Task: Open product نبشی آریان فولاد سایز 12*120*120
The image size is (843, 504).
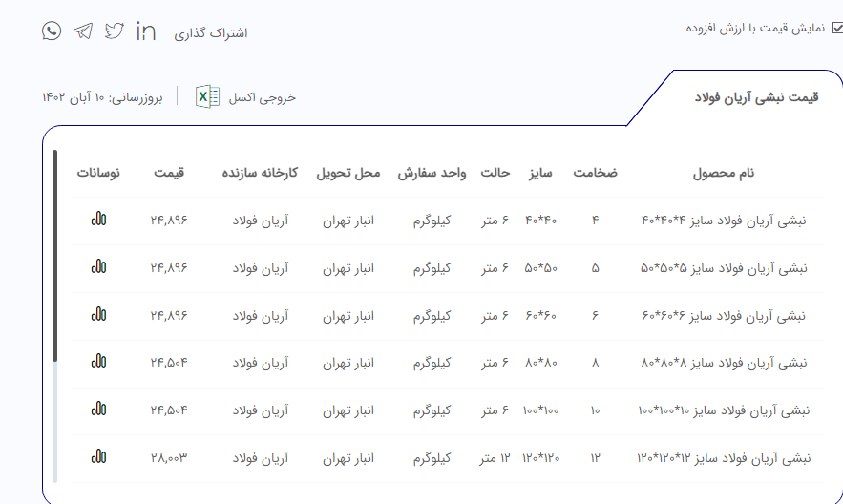Action: pyautogui.click(x=723, y=458)
